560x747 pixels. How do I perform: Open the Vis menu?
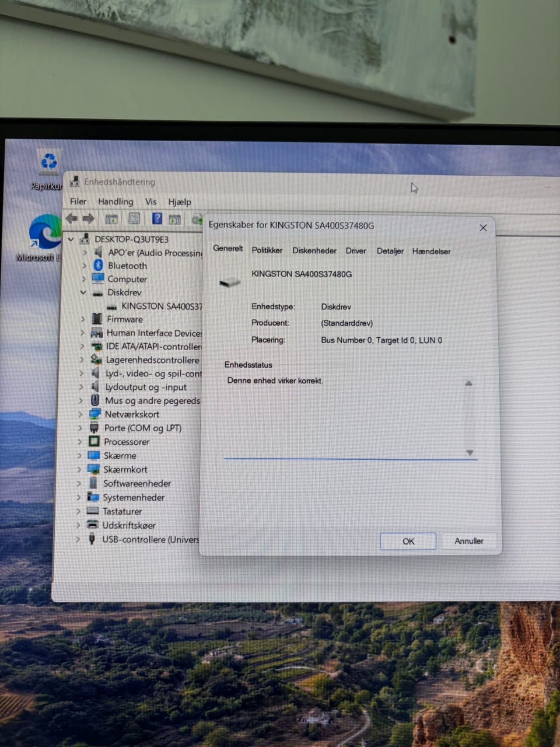coord(151,201)
